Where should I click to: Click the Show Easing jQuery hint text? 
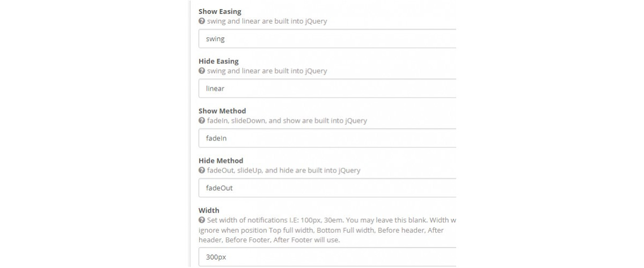[x=267, y=21]
